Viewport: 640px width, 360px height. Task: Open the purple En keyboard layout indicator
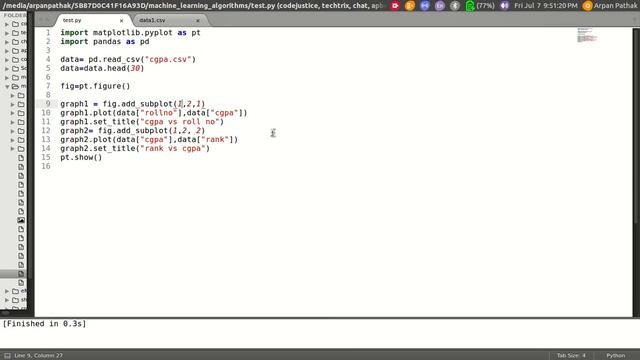pyautogui.click(x=440, y=6)
